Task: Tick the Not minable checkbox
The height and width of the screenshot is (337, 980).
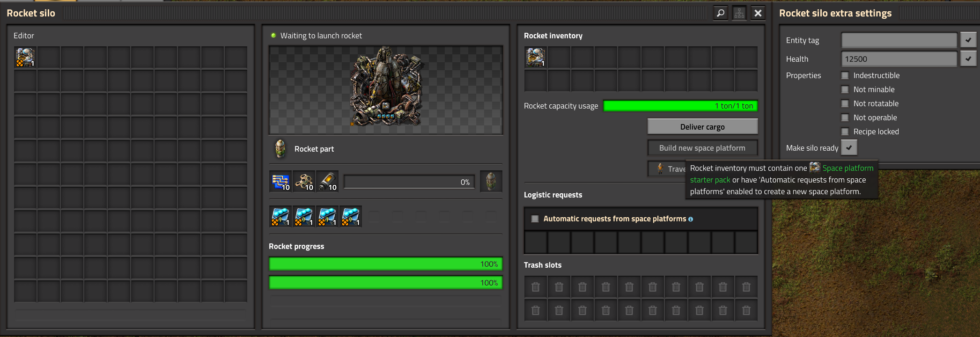Action: [845, 89]
